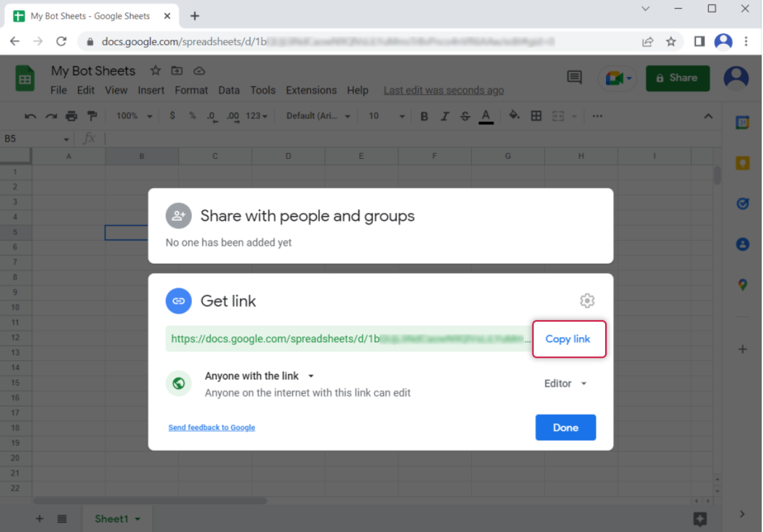Open the Extensions menu

[311, 90]
